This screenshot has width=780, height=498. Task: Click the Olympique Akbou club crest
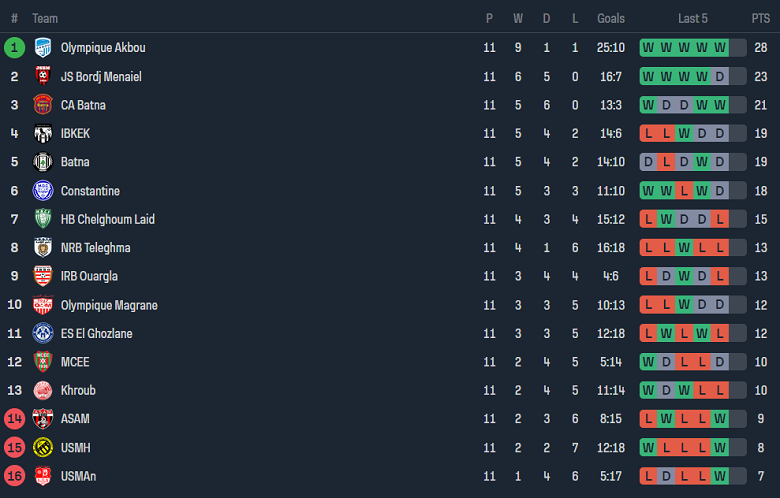[42, 47]
